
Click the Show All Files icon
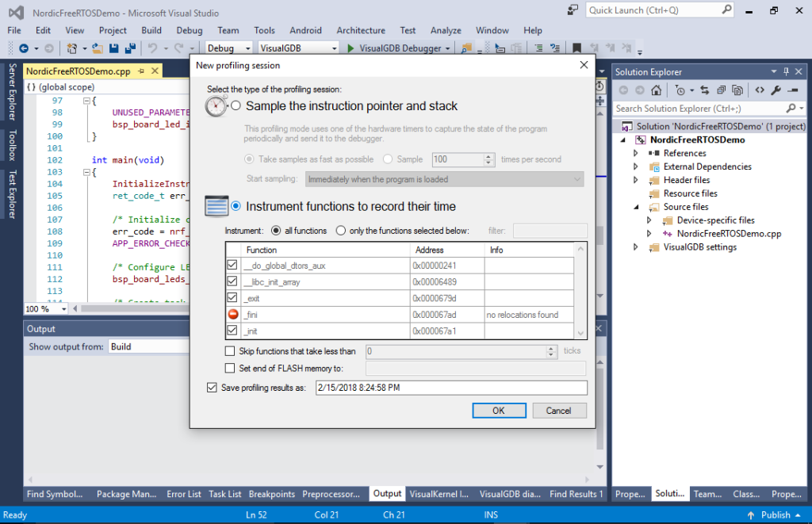tap(737, 90)
